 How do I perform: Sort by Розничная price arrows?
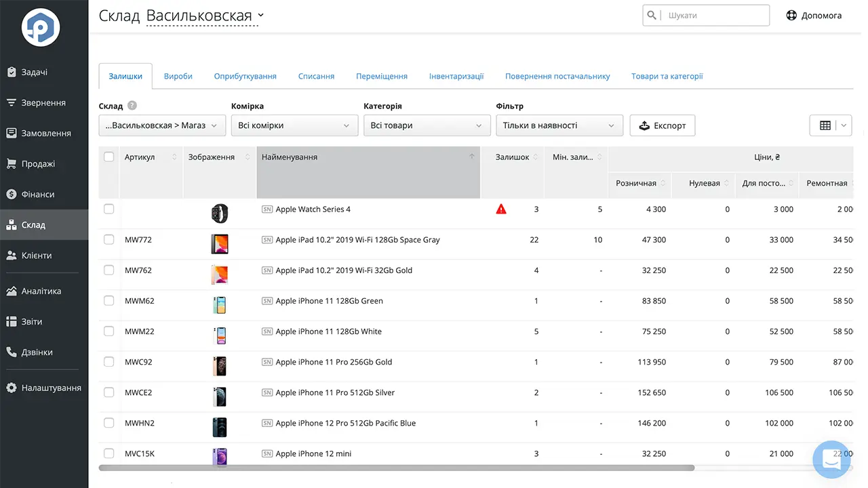pyautogui.click(x=663, y=183)
